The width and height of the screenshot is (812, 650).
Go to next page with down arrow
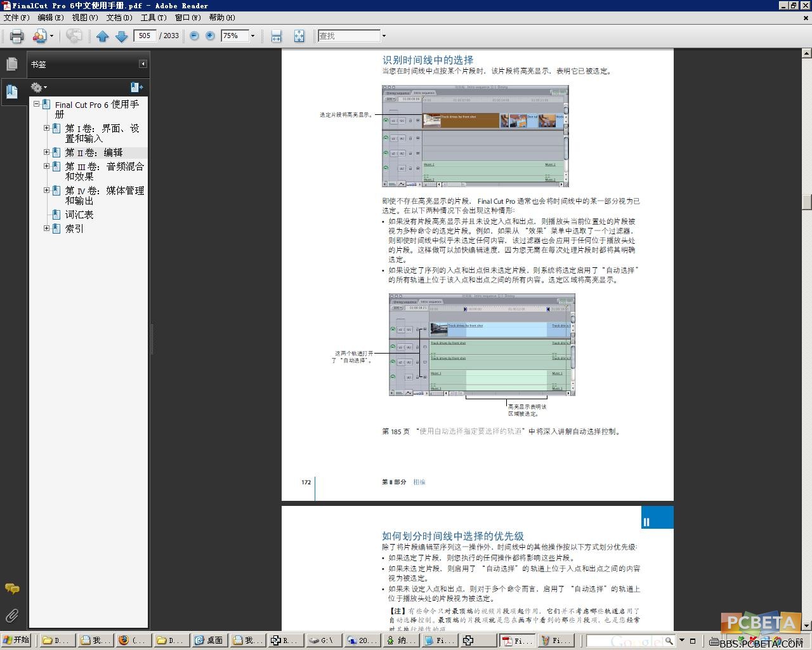(x=122, y=36)
